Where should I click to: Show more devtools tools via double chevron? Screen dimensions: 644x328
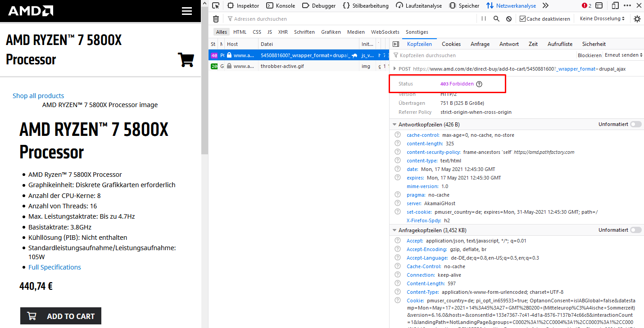coord(545,5)
